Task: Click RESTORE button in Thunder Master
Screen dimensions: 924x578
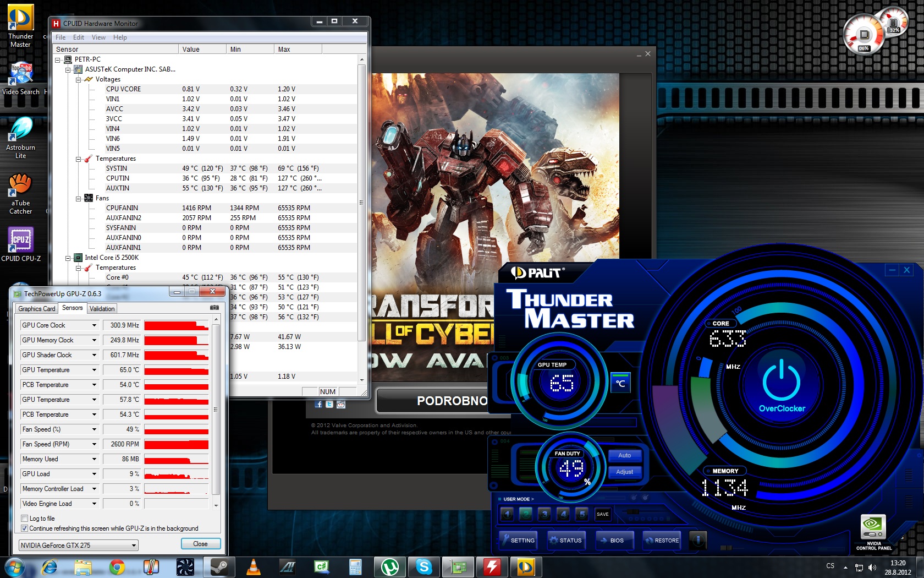Action: point(662,541)
